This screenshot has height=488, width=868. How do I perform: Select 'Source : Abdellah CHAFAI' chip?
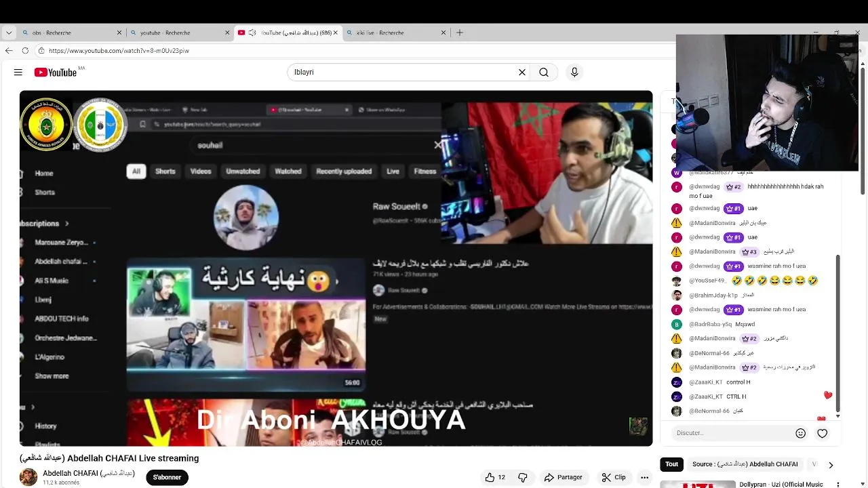click(745, 464)
